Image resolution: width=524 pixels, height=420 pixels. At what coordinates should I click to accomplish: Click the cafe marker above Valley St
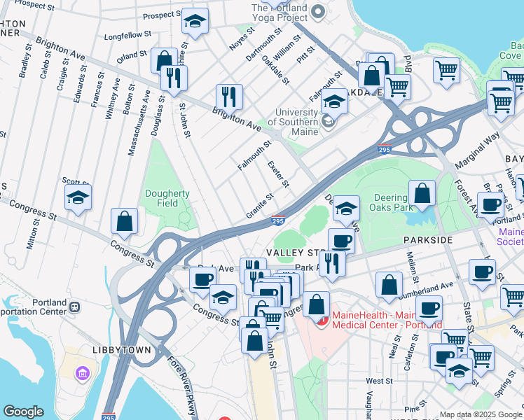coord(341,241)
